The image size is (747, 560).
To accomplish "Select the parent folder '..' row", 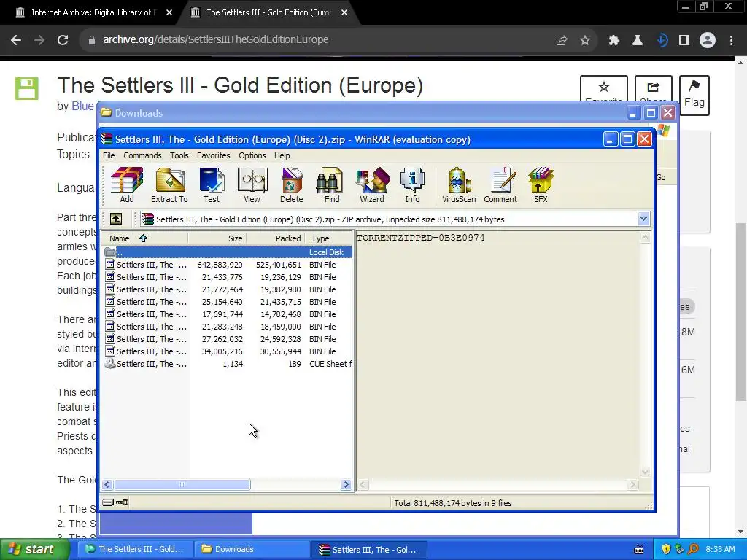I will coord(228,252).
